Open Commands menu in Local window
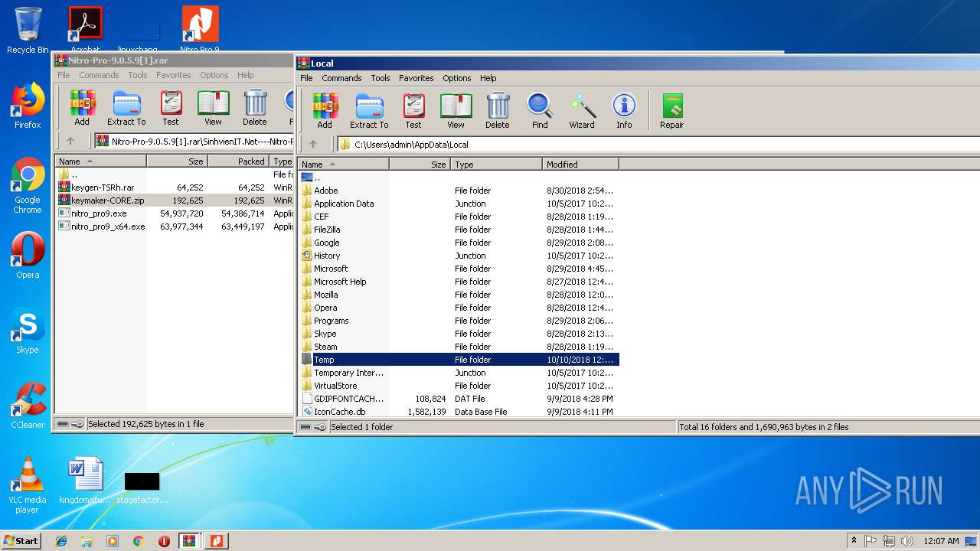This screenshot has height=551, width=980. click(x=341, y=78)
